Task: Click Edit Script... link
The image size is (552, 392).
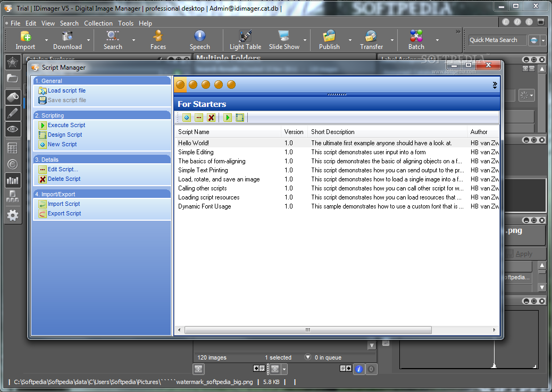Action: point(63,169)
